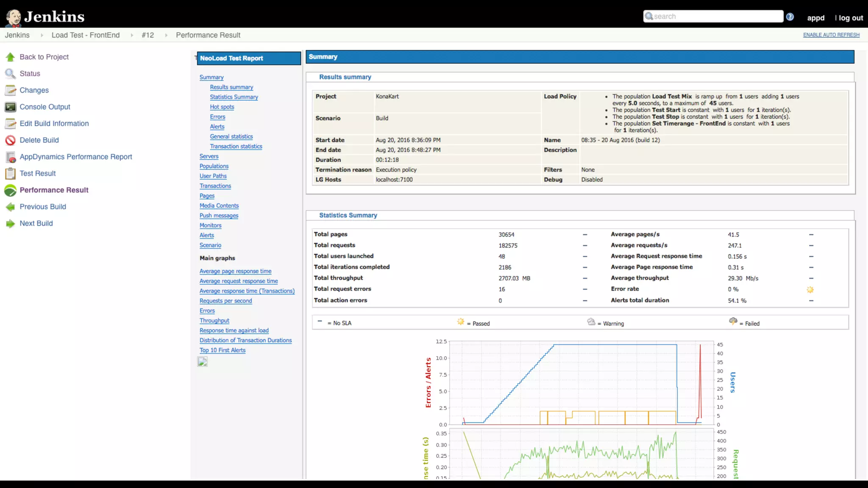The height and width of the screenshot is (488, 868).
Task: Click the help question mark icon
Action: pos(790,17)
